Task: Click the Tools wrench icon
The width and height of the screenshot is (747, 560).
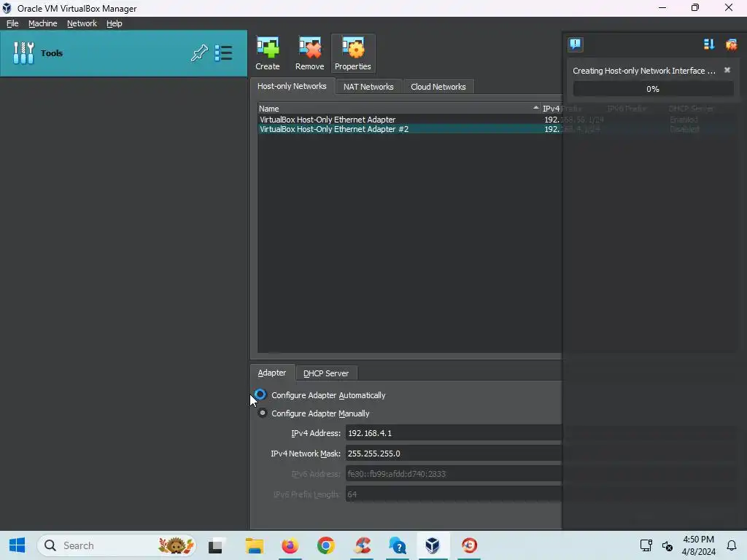Action: 23,52
